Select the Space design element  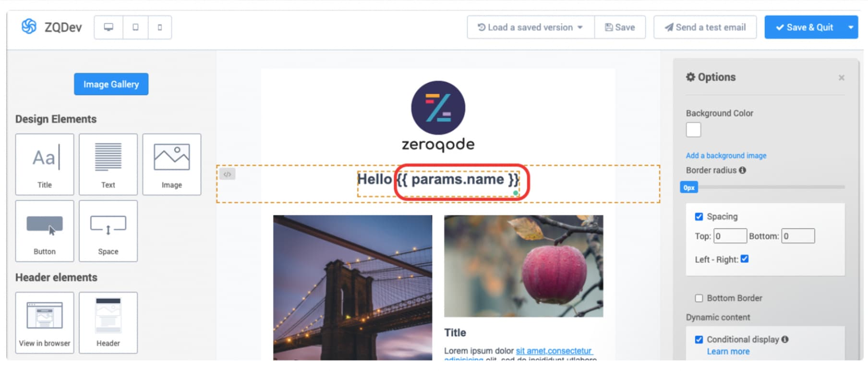108,231
